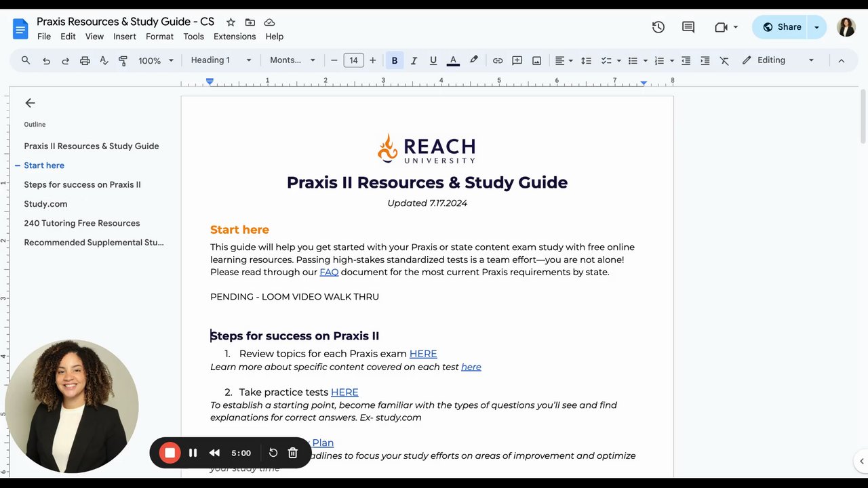Insert link icon
Viewport: 868px width, 488px height.
(498, 60)
